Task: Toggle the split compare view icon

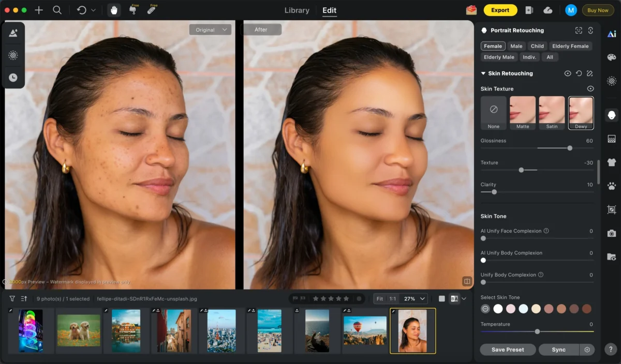Action: pyautogui.click(x=467, y=282)
